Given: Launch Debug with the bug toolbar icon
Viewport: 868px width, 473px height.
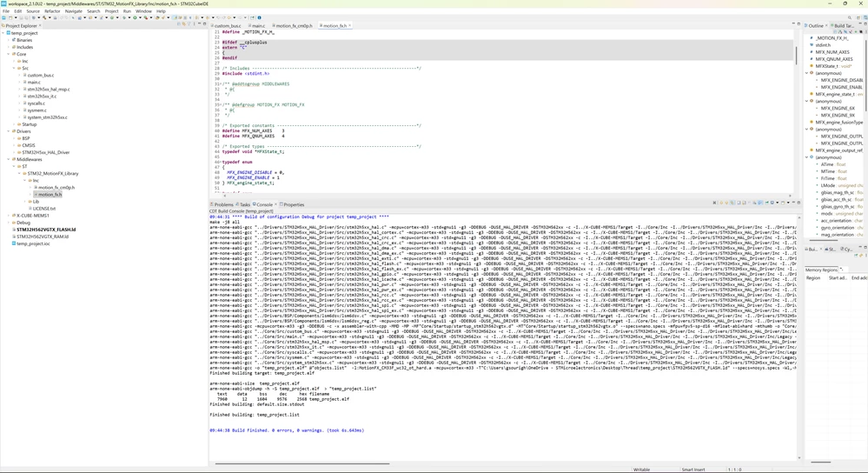Looking at the screenshot, I should pos(124,17).
